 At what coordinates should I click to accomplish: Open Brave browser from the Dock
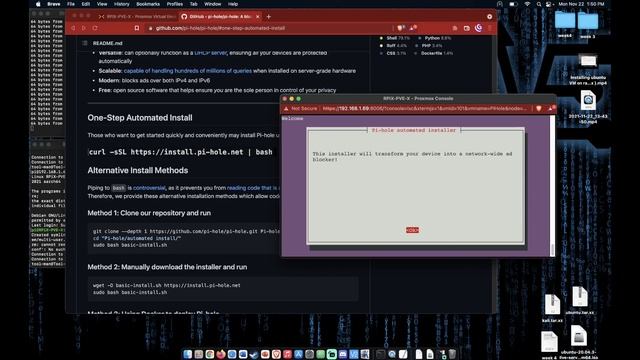(276, 354)
